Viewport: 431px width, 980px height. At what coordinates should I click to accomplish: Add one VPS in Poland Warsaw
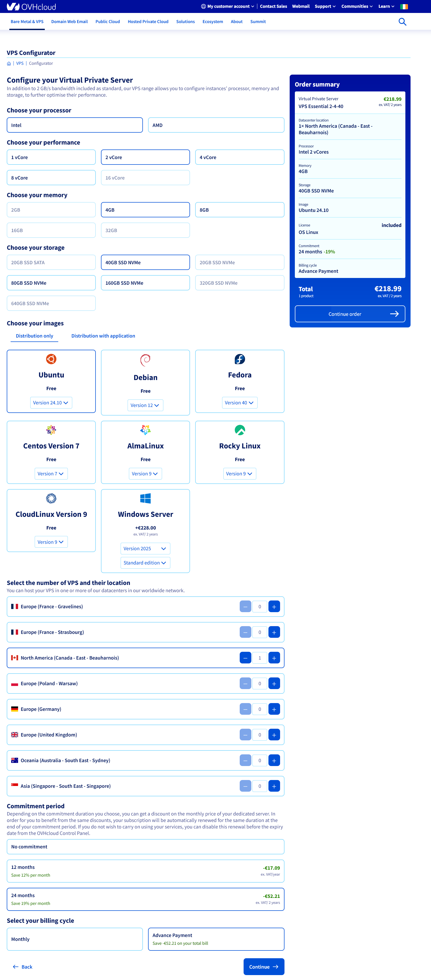tap(274, 684)
